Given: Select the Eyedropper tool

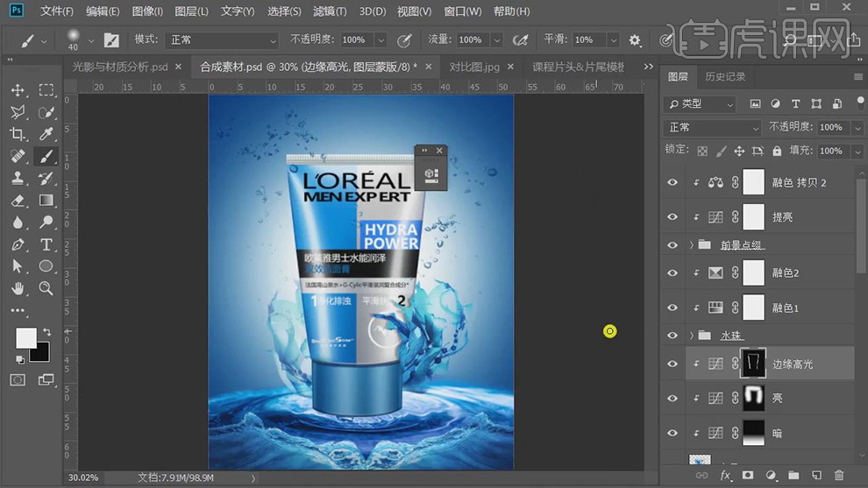Looking at the screenshot, I should (46, 134).
